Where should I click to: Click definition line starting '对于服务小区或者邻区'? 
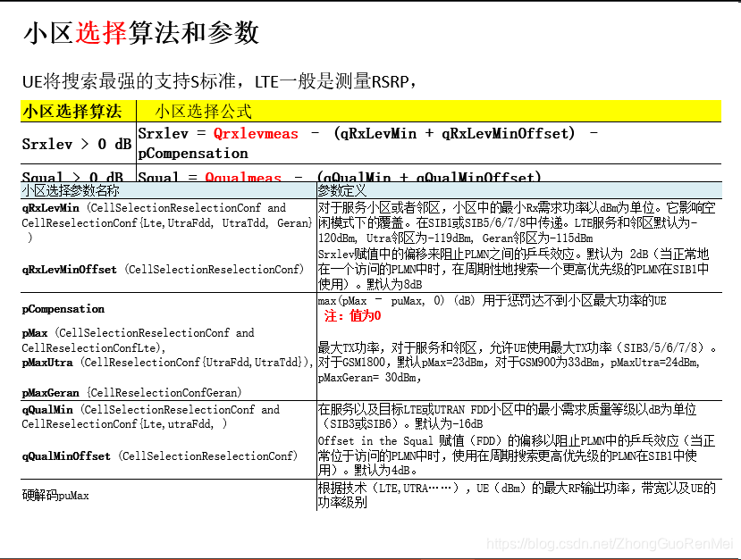point(517,208)
